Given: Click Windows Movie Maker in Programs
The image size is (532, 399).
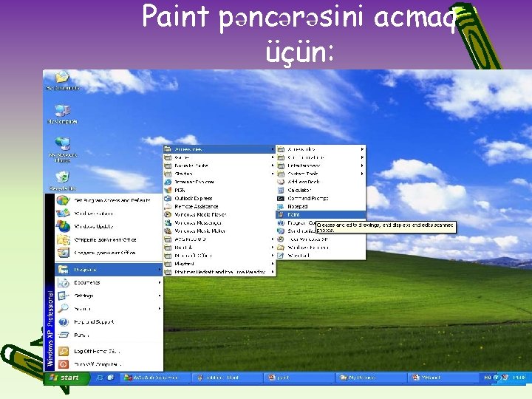Looking at the screenshot, I should click(x=219, y=231).
